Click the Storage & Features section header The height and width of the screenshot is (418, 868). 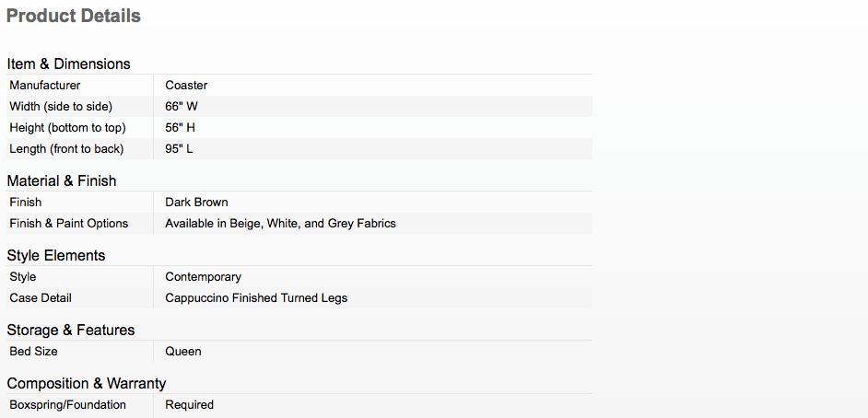(x=71, y=330)
